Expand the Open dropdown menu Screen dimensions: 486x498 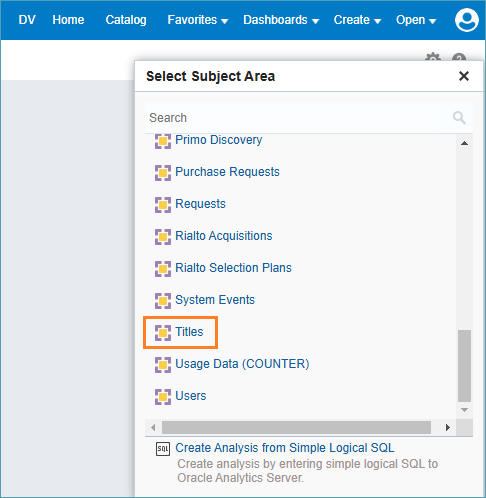coord(416,20)
